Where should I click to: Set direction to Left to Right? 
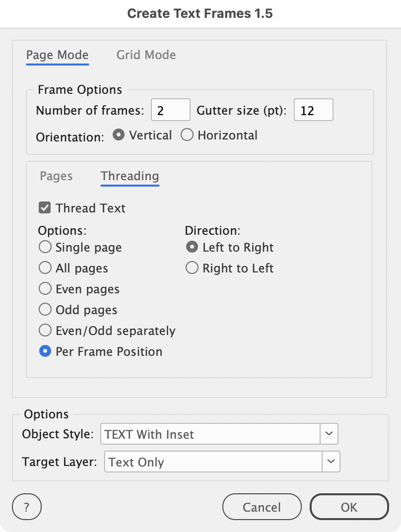192,247
